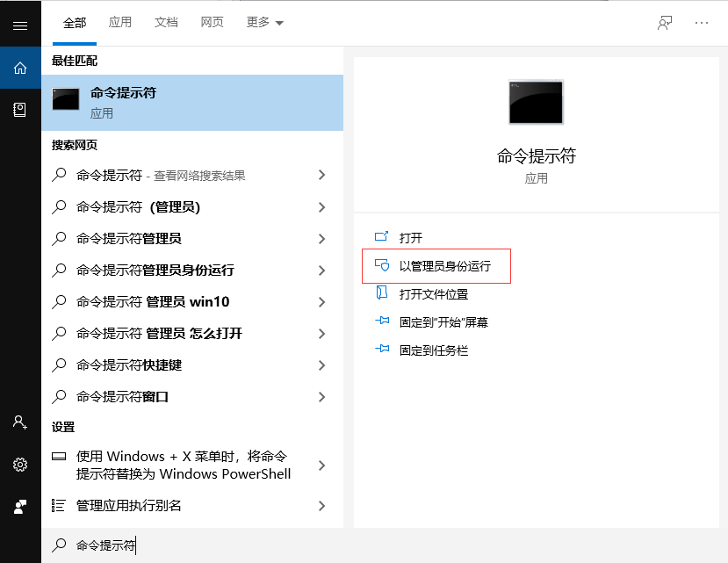Expand arrow for 管理员 win10 row
Viewport: 728px width, 563px height.
click(321, 302)
